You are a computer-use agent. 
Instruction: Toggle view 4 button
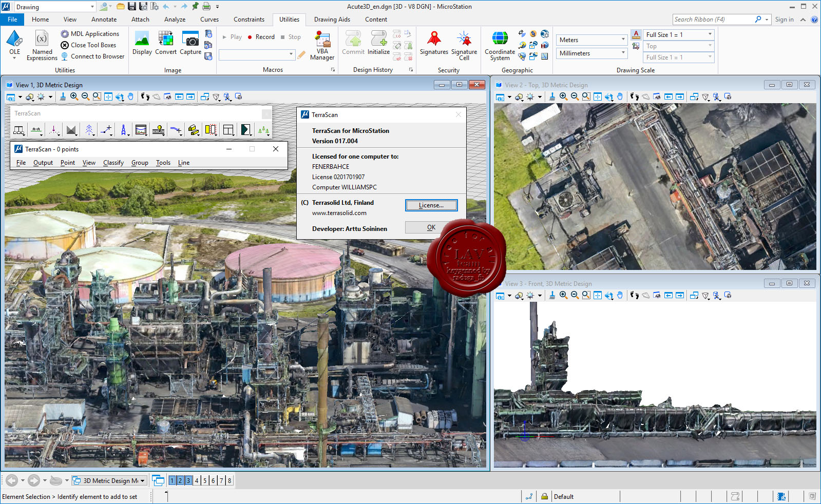click(197, 480)
